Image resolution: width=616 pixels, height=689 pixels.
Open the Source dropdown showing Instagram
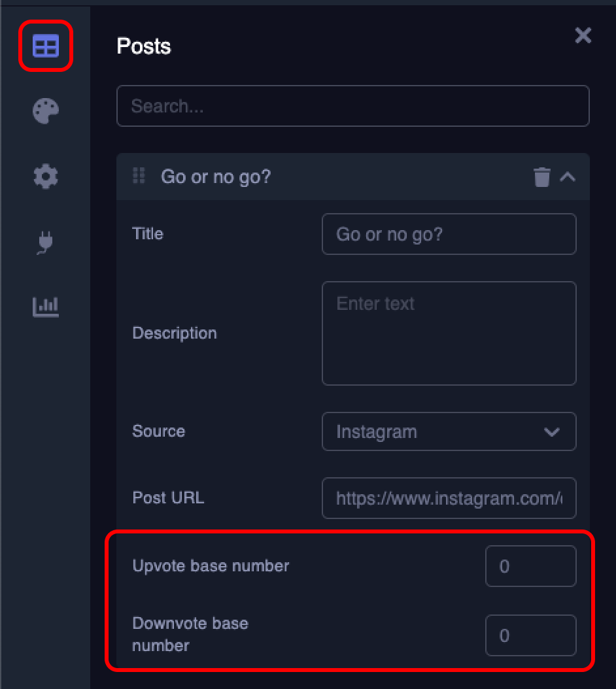tap(449, 431)
